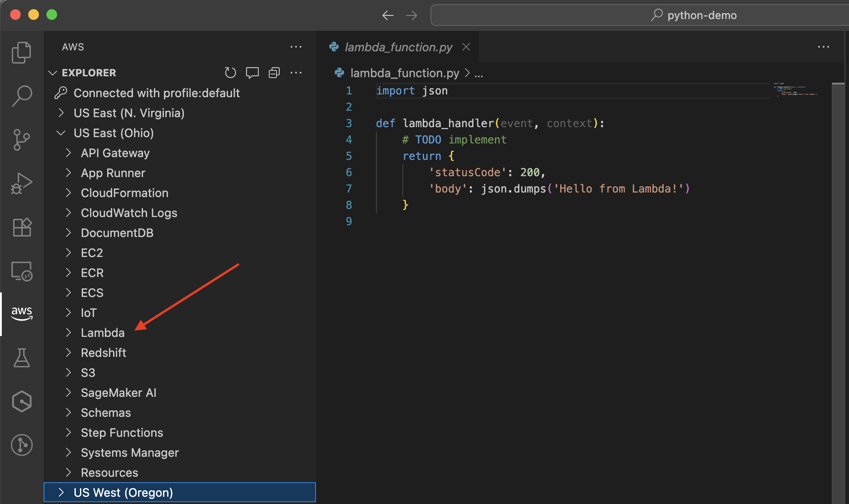Open the AWS Explorer more actions menu
Screen dimensions: 849x504
(x=296, y=73)
